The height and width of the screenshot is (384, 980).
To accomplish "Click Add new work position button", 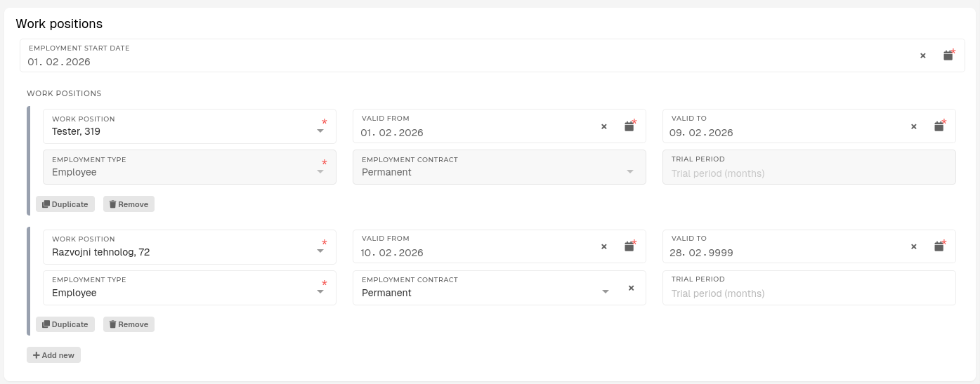I will pos(53,355).
